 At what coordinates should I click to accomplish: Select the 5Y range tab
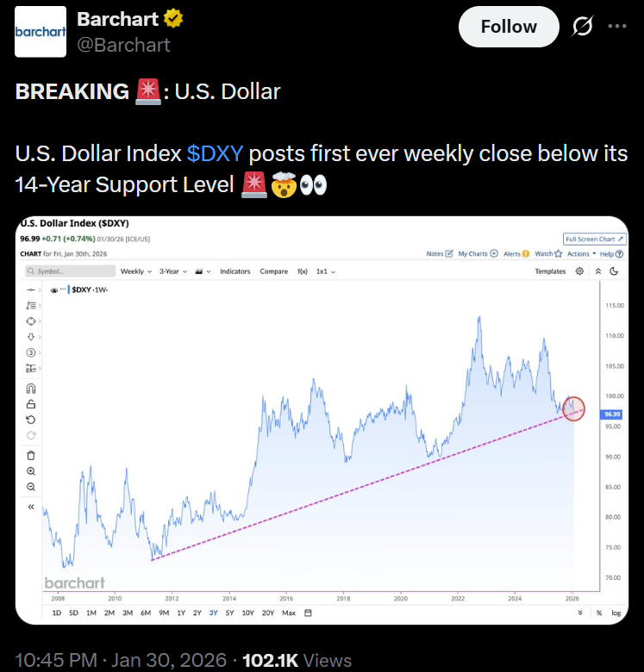click(229, 613)
